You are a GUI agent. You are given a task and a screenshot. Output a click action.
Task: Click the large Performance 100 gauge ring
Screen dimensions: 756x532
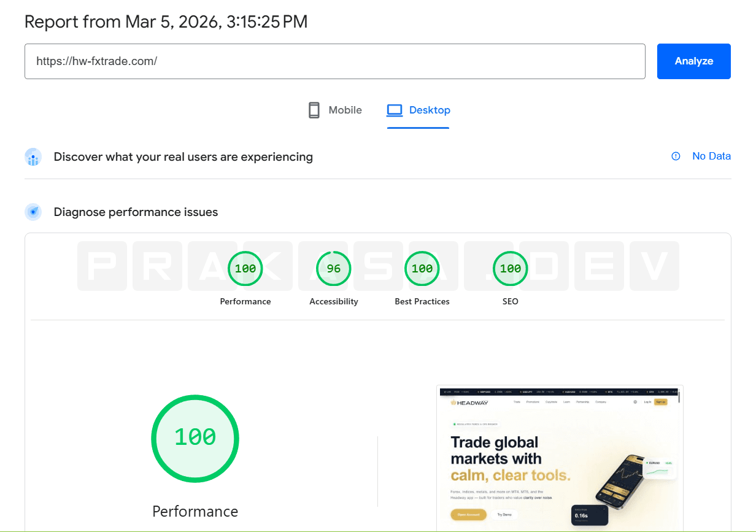tap(195, 438)
